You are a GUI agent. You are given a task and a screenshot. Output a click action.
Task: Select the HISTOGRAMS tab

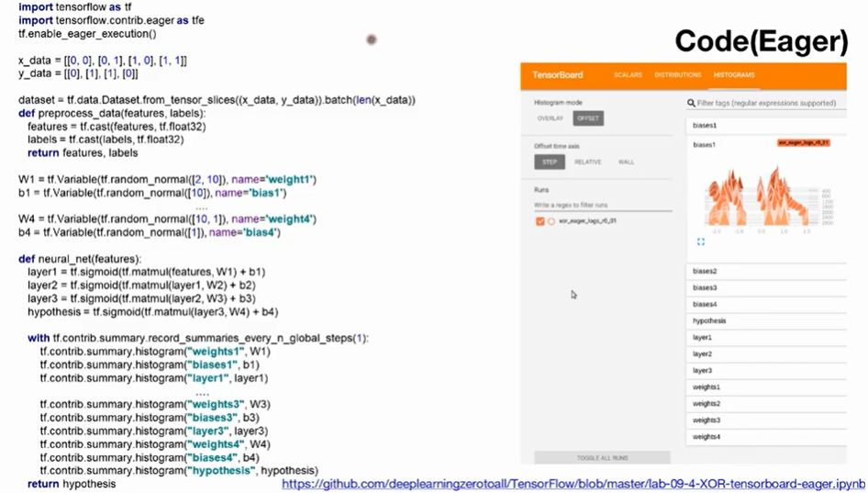click(734, 74)
